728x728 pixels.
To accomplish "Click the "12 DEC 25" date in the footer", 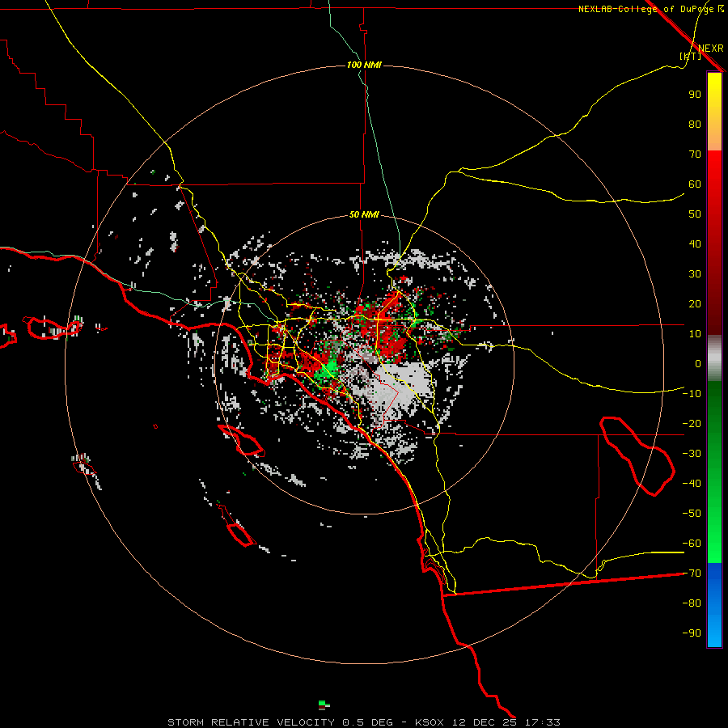I will (484, 722).
